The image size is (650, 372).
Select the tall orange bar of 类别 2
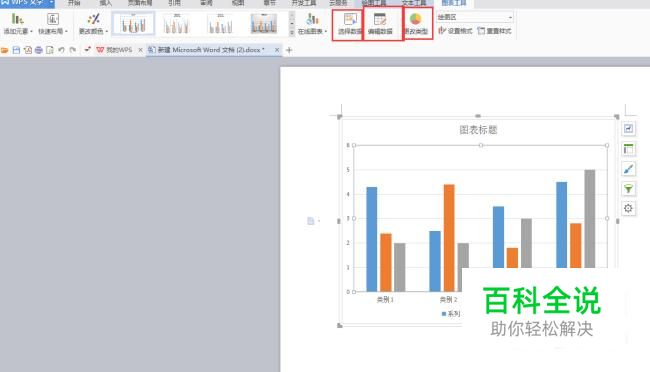[449, 238]
